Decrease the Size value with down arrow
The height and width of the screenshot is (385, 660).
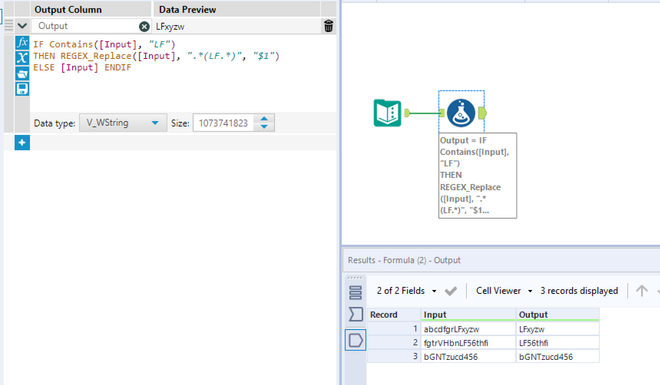264,127
